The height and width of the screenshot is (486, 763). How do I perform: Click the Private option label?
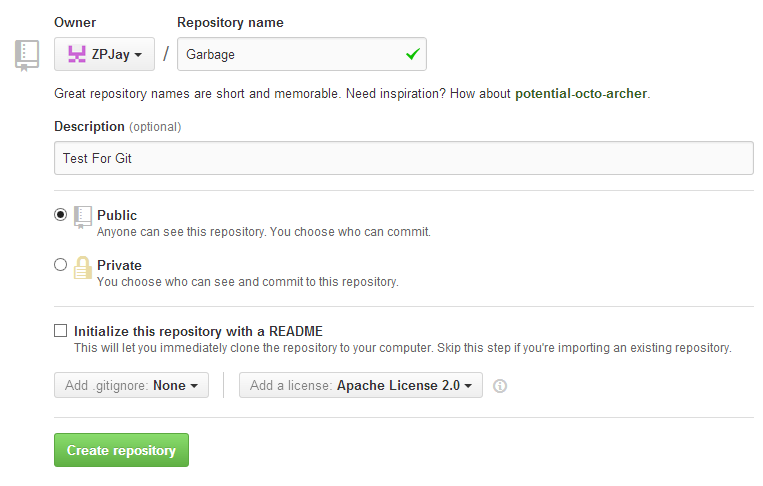coord(119,265)
